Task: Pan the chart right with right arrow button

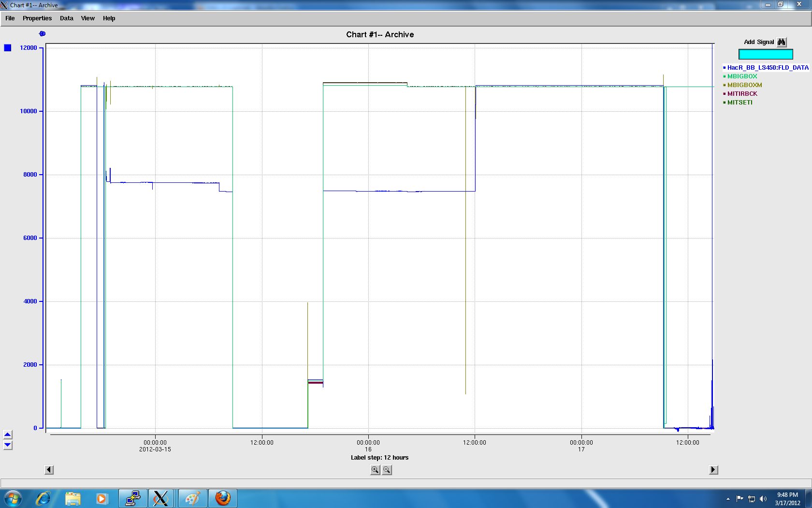Action: tap(713, 470)
